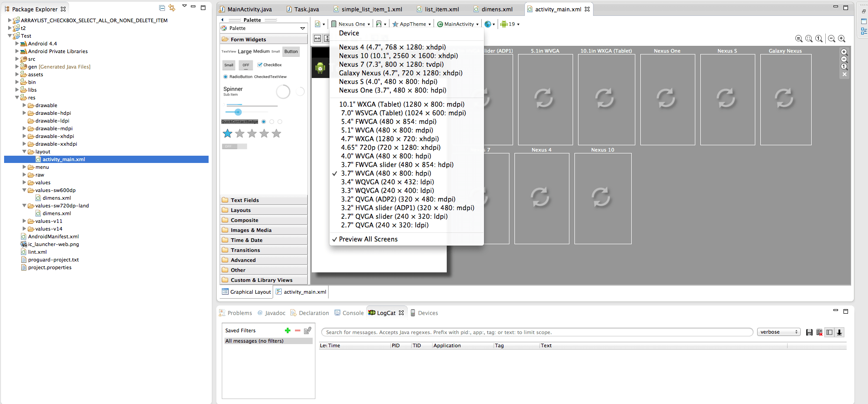
Task: Open the Palette options dropdown arrow
Action: click(x=303, y=28)
